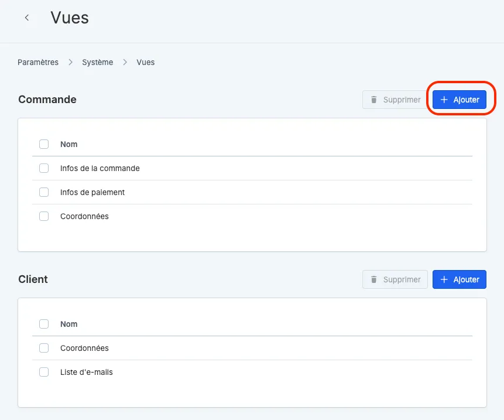Open the Paramètres breadcrumb link
The image size is (504, 420).
38,62
